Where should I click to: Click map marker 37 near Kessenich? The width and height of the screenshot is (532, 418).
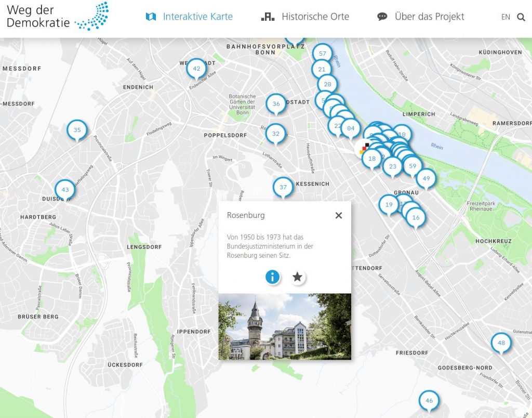283,187
